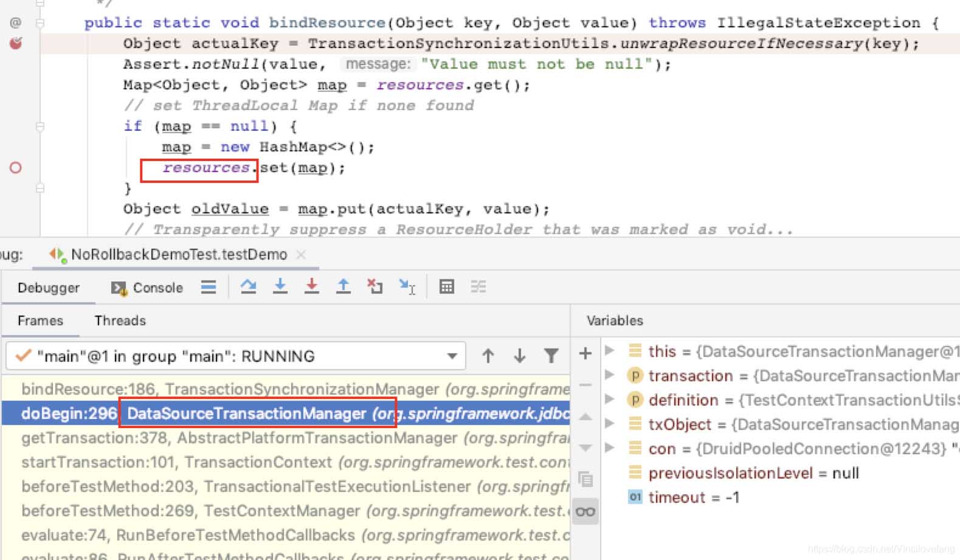
Task: Click the Show Execution Point lines icon
Action: 209,287
